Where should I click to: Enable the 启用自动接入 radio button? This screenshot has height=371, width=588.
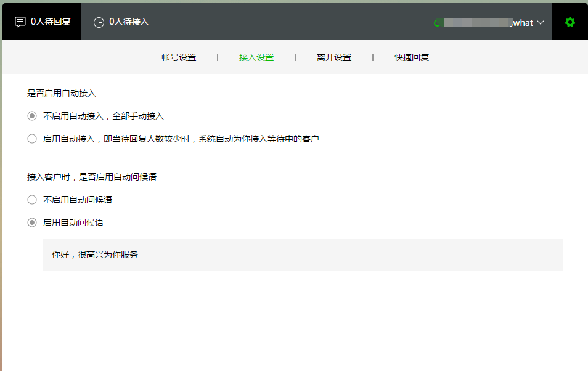pyautogui.click(x=32, y=139)
